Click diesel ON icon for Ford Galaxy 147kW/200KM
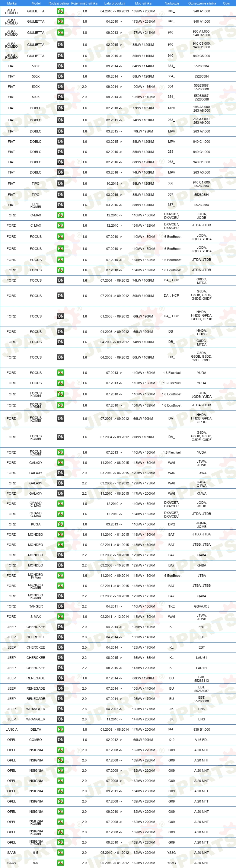Screen dimensions: 236x868 pos(61,493)
